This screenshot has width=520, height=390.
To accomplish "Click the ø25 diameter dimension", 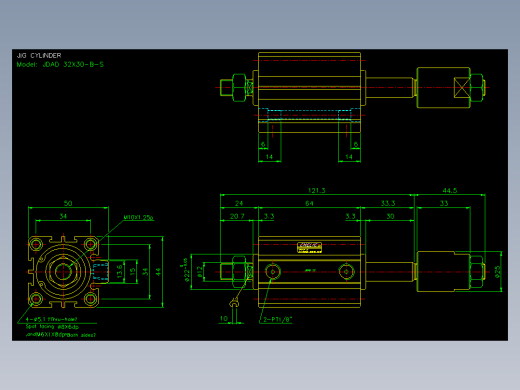I will point(498,271).
